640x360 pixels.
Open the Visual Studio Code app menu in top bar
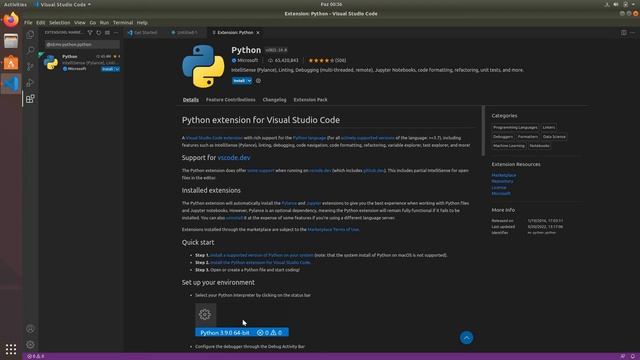(63, 4)
